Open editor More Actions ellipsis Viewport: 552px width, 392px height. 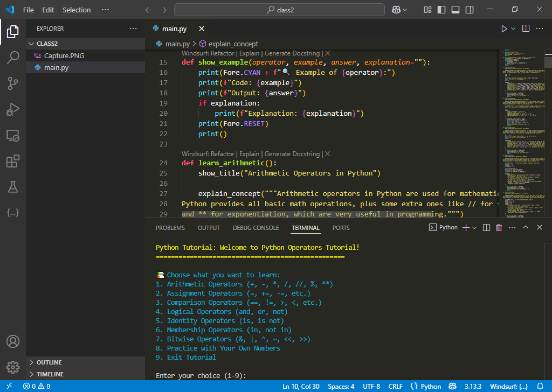pos(539,29)
